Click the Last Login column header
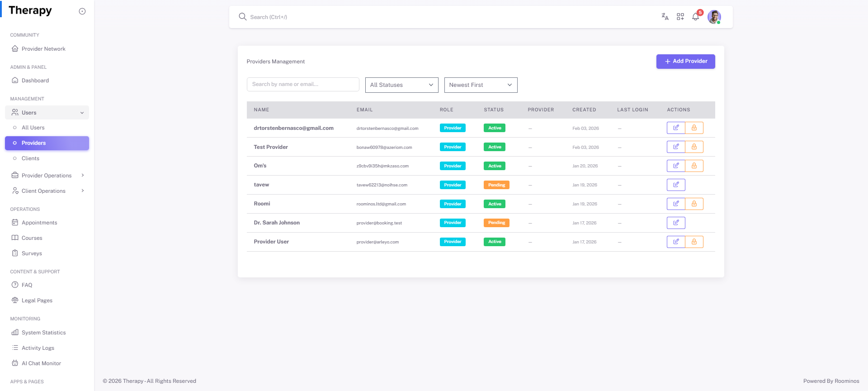This screenshot has height=391, width=868. 632,110
